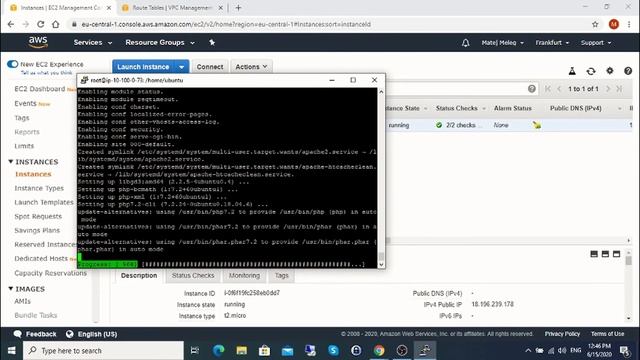Click the terminal vertical scrollbar down arrow
The height and width of the screenshot is (360, 640).
coord(381,264)
